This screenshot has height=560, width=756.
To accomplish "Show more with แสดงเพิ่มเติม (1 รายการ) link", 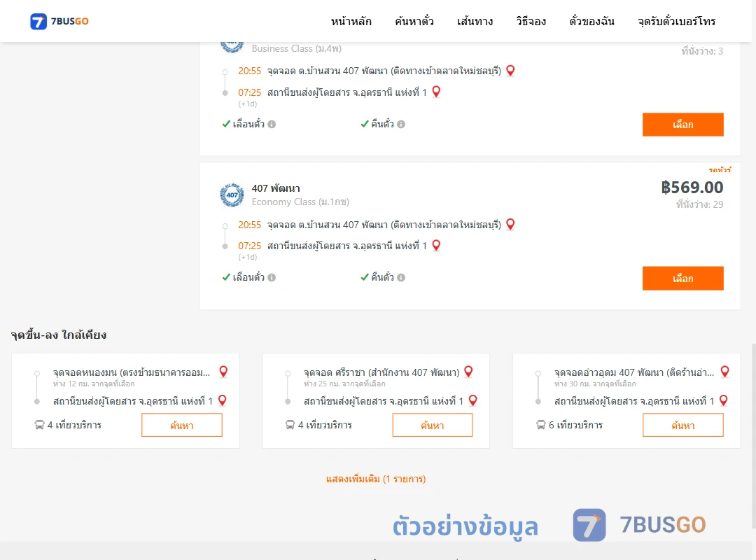I will tap(376, 479).
